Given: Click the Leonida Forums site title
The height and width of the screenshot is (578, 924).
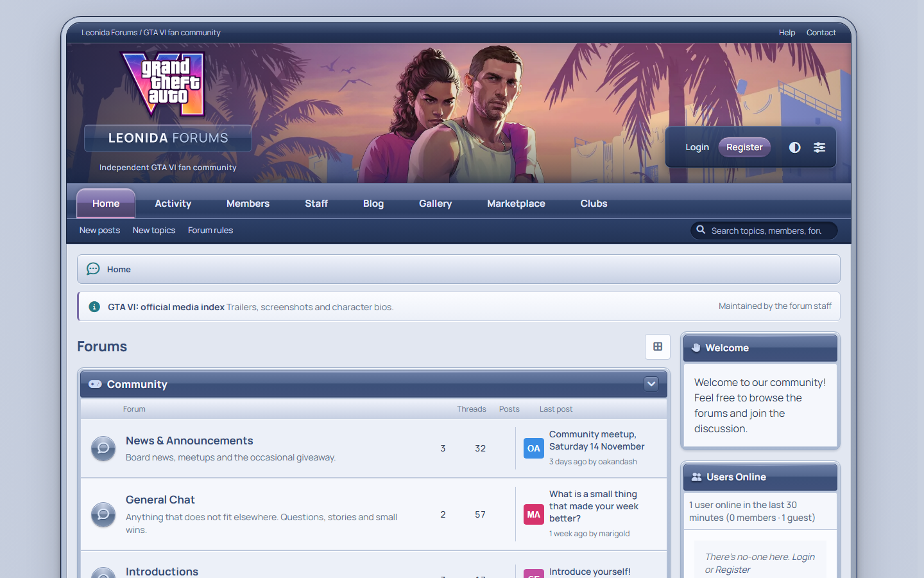Looking at the screenshot, I should (168, 138).
